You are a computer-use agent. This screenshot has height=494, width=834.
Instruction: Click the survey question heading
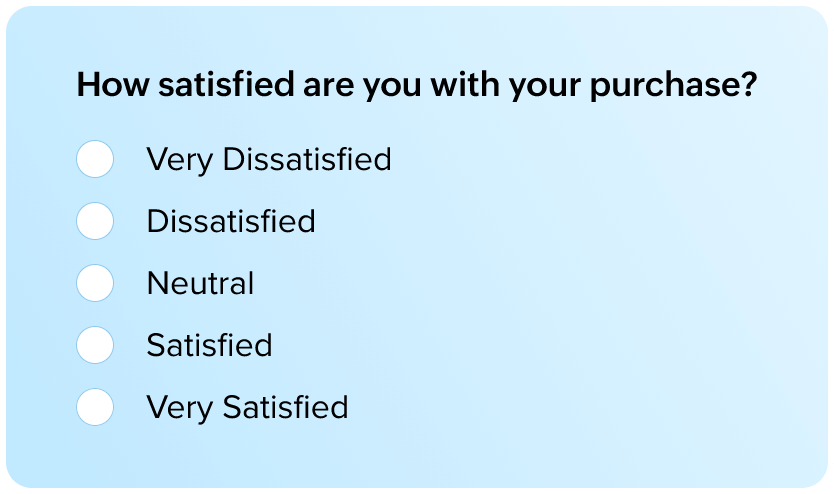coord(415,85)
